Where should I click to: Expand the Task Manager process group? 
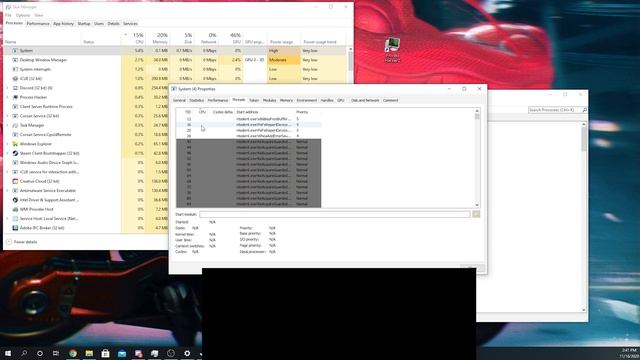tap(7, 125)
